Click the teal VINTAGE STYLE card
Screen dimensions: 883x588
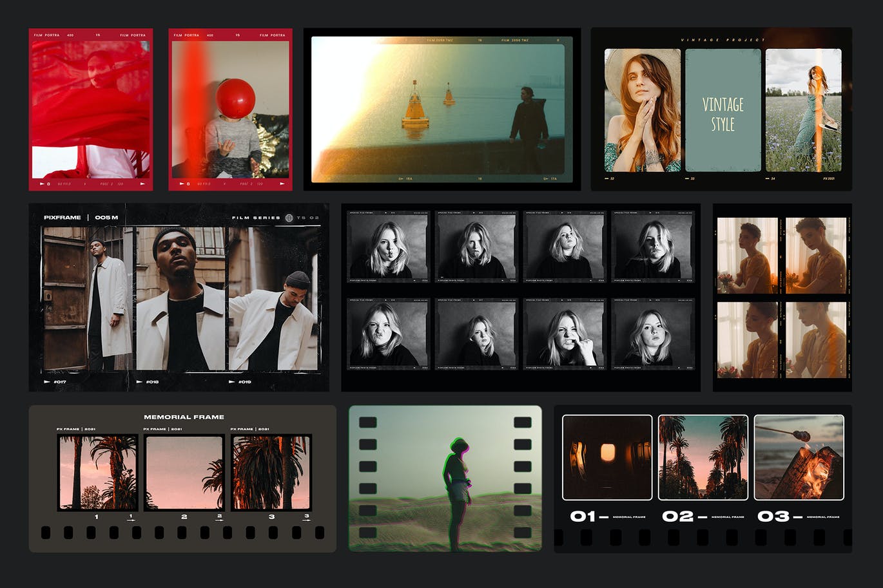click(x=723, y=111)
